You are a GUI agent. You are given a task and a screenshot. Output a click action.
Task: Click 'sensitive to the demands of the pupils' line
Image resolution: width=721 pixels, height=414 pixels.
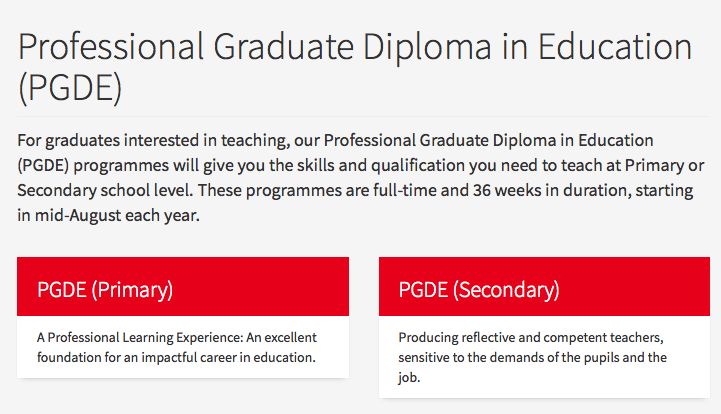tap(532, 357)
